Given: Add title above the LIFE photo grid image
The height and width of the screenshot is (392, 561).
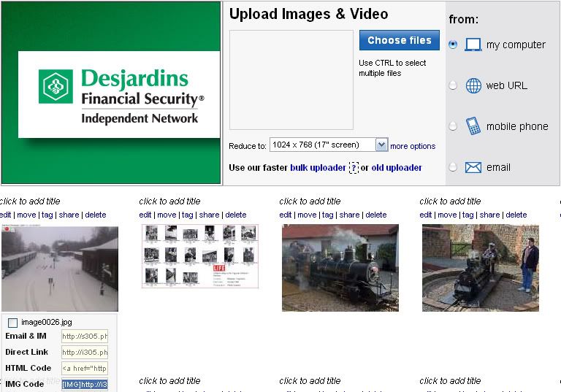Looking at the screenshot, I should point(169,201).
